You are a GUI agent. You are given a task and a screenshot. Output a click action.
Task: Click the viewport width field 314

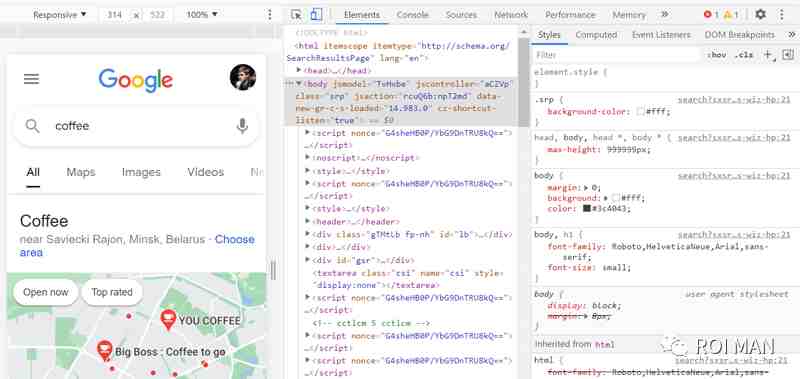click(x=115, y=15)
